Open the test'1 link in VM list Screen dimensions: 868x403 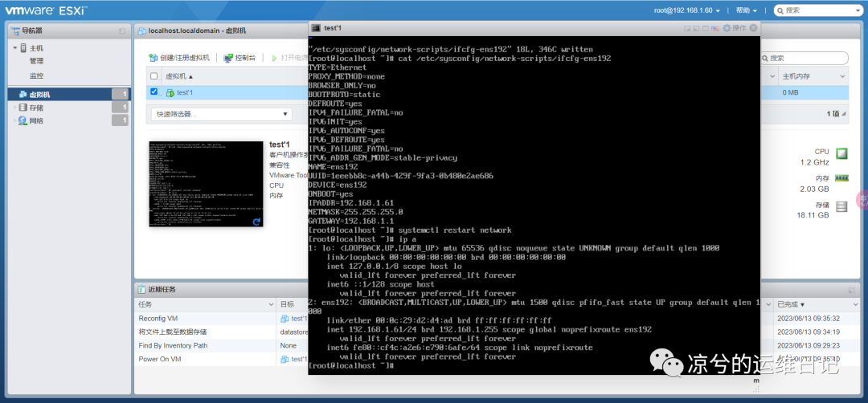(185, 93)
